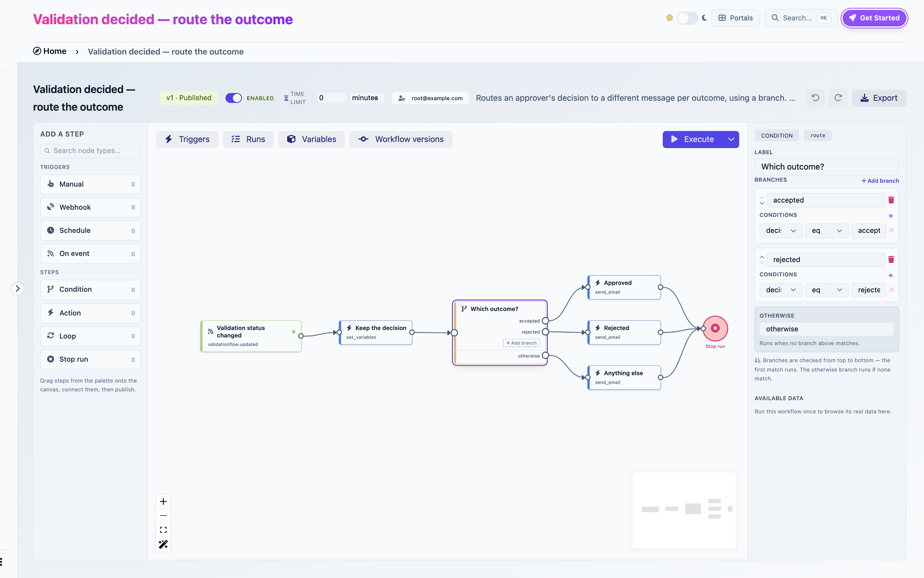Viewport: 924px width, 578px height.
Task: Click the redo arrow icon
Action: (x=838, y=98)
